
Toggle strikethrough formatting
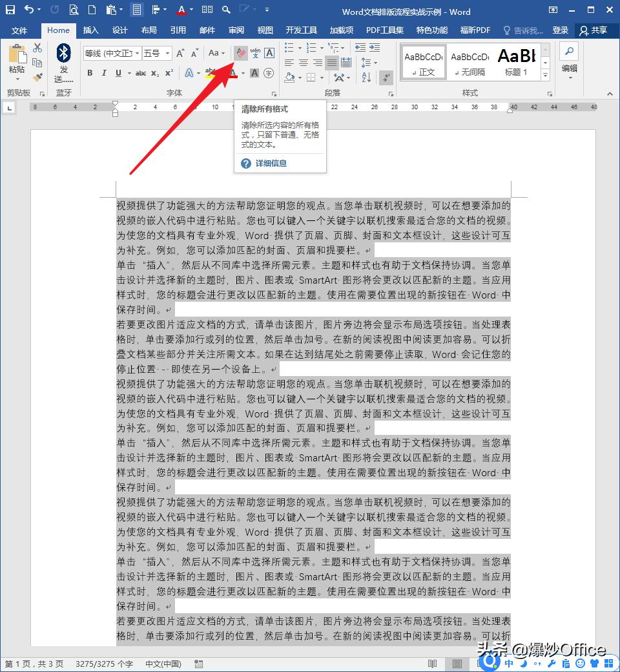(x=141, y=72)
